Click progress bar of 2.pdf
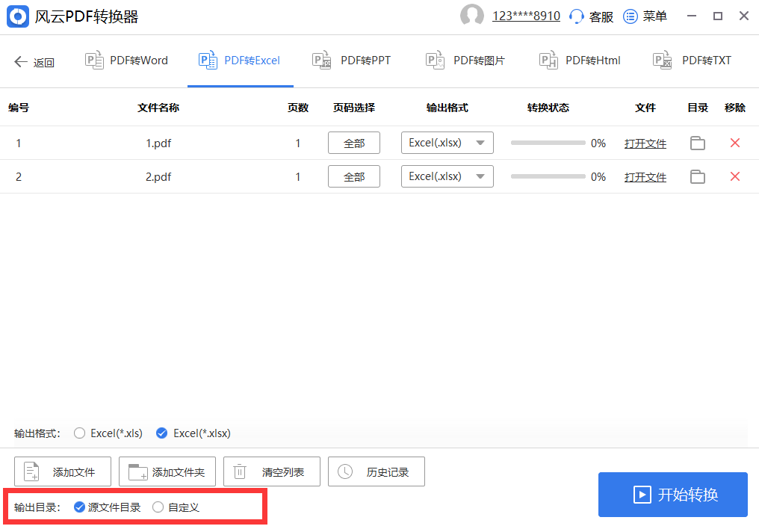 click(548, 176)
